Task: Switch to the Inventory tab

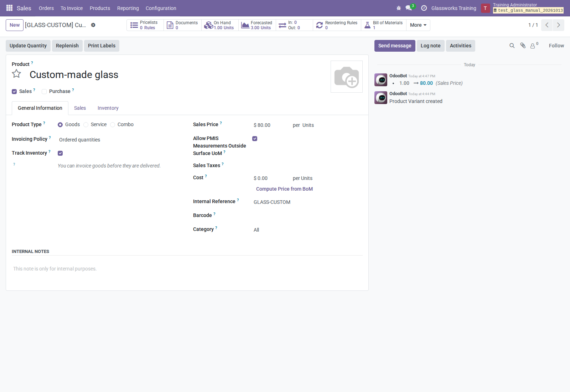Action: (x=108, y=108)
